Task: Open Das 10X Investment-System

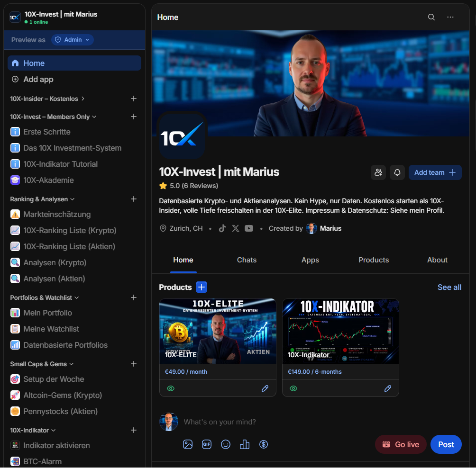Action: point(74,148)
